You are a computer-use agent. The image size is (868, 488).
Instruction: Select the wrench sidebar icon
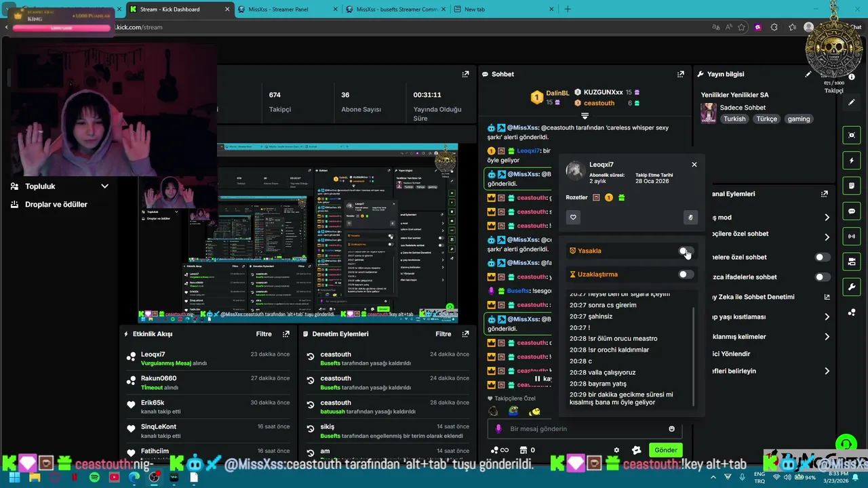(x=852, y=287)
